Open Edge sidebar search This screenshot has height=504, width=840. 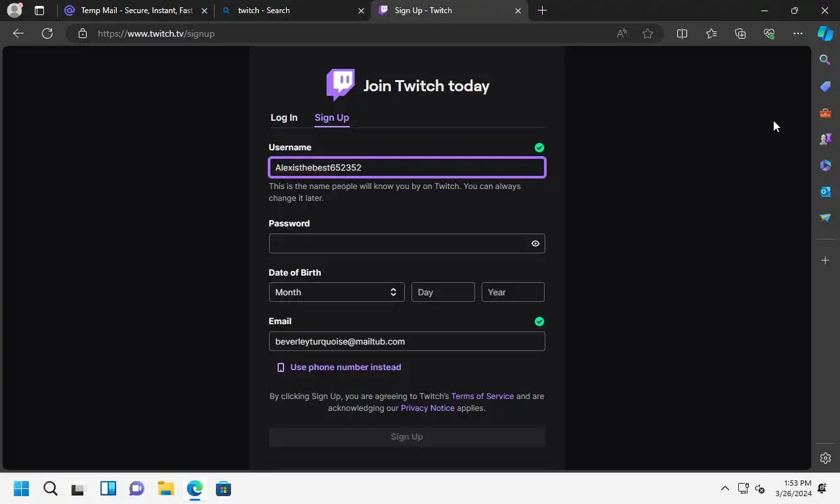[826, 60]
